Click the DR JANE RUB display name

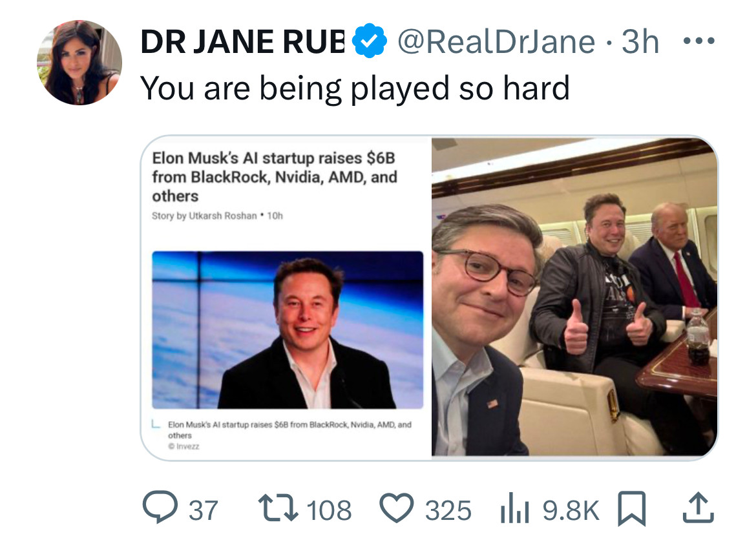coord(242,41)
